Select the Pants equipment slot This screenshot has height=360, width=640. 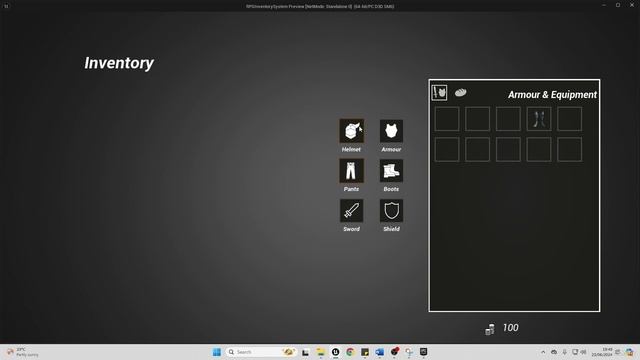pos(351,171)
